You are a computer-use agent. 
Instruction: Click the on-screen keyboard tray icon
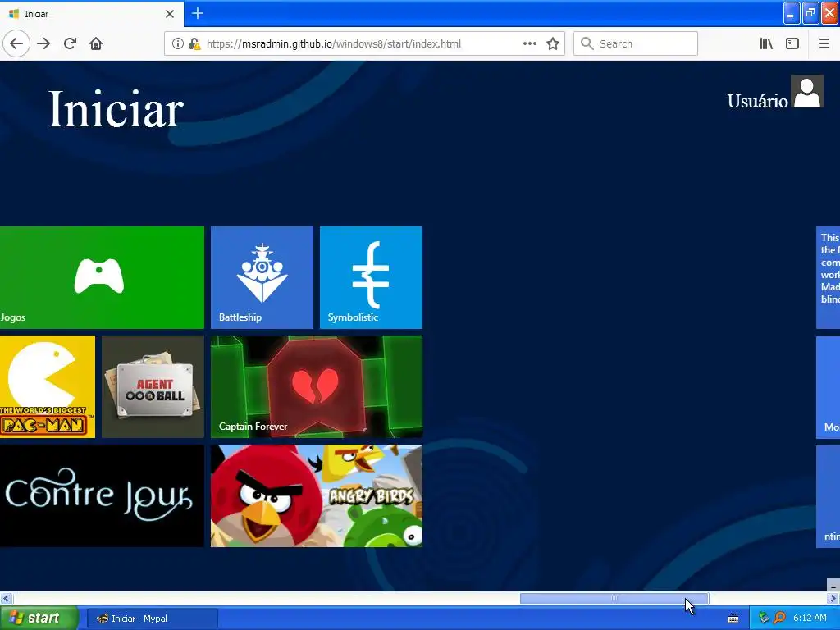tap(733, 619)
